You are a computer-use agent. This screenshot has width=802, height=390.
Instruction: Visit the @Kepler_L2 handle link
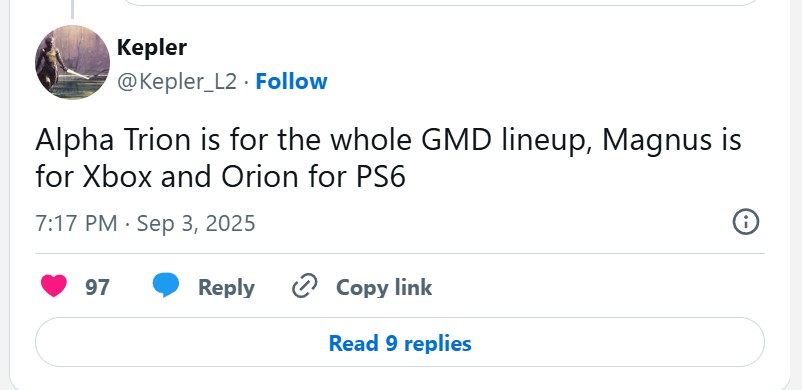(x=176, y=81)
